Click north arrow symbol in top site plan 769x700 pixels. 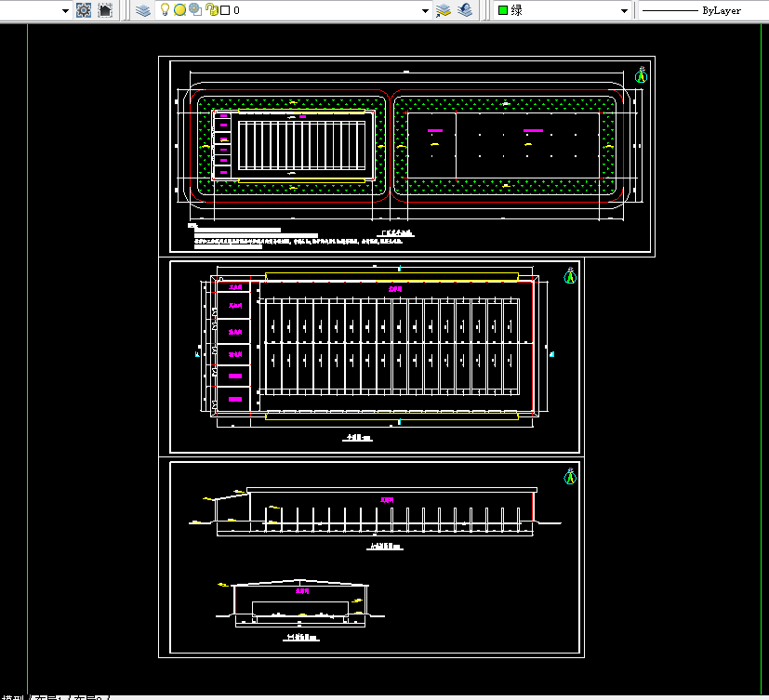(x=641, y=74)
